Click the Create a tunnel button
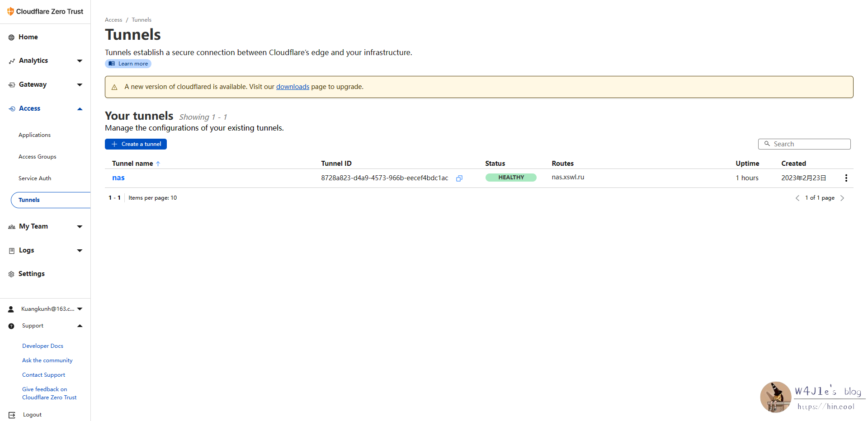868x421 pixels. (x=136, y=144)
